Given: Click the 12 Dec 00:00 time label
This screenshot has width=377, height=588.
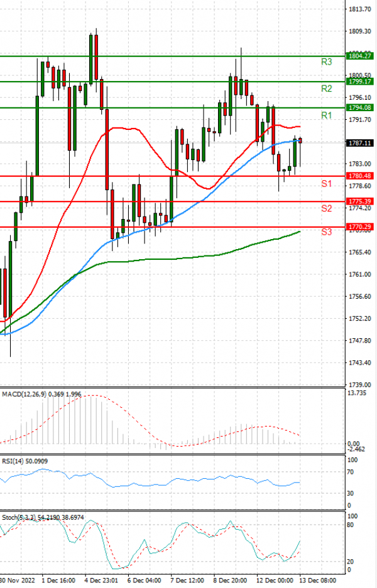Looking at the screenshot, I should tap(275, 580).
